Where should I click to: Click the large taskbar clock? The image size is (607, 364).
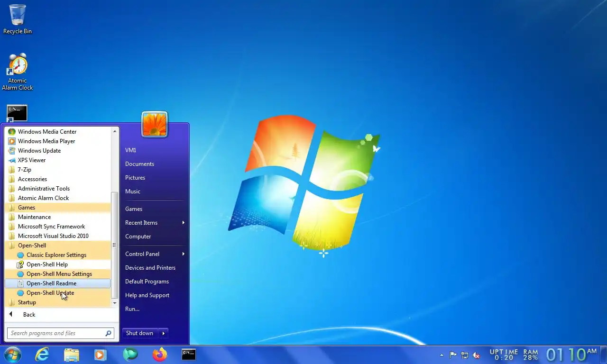571,355
